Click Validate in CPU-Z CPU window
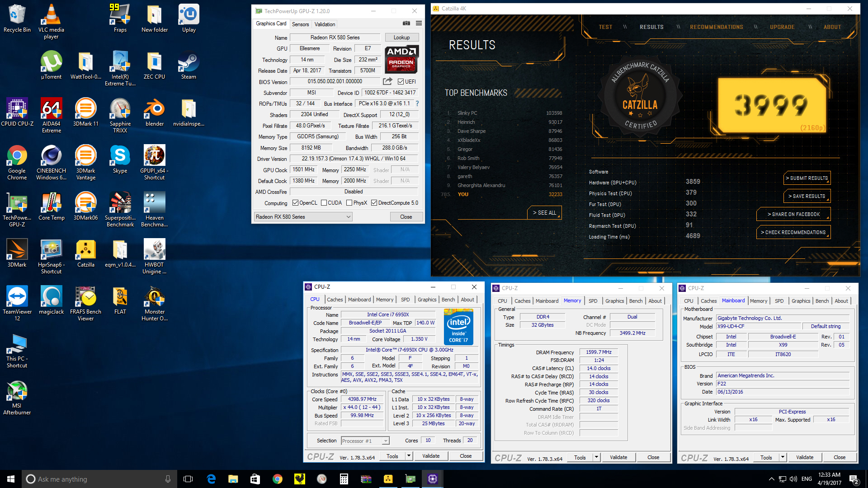This screenshot has width=868, height=488. [431, 456]
